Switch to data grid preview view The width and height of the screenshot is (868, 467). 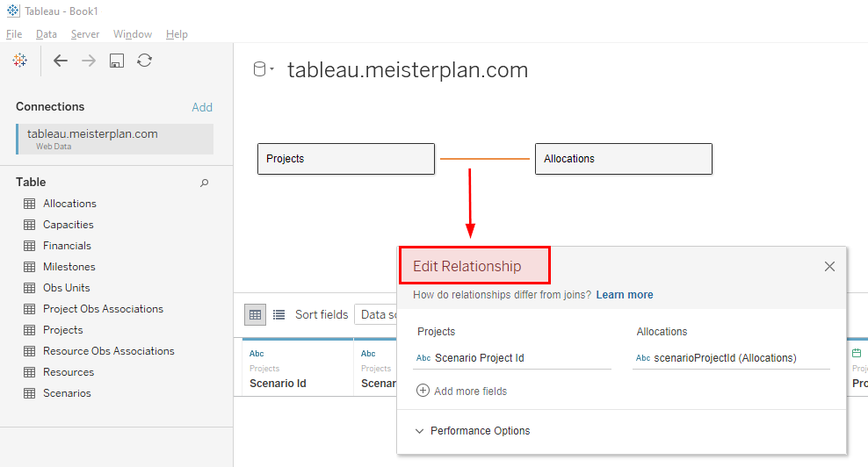(255, 315)
